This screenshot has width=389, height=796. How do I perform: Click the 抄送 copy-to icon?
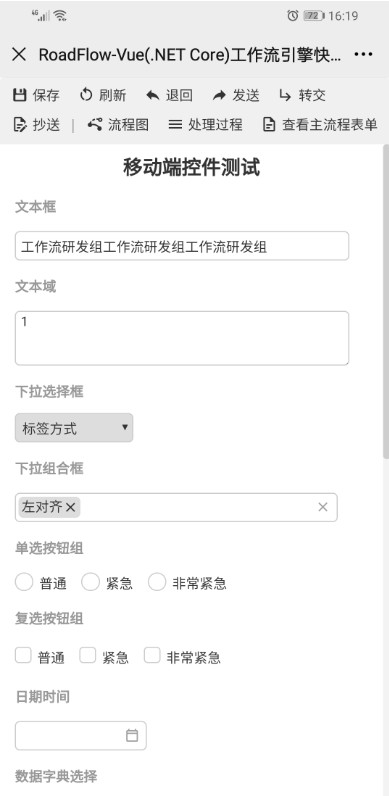tap(19, 124)
